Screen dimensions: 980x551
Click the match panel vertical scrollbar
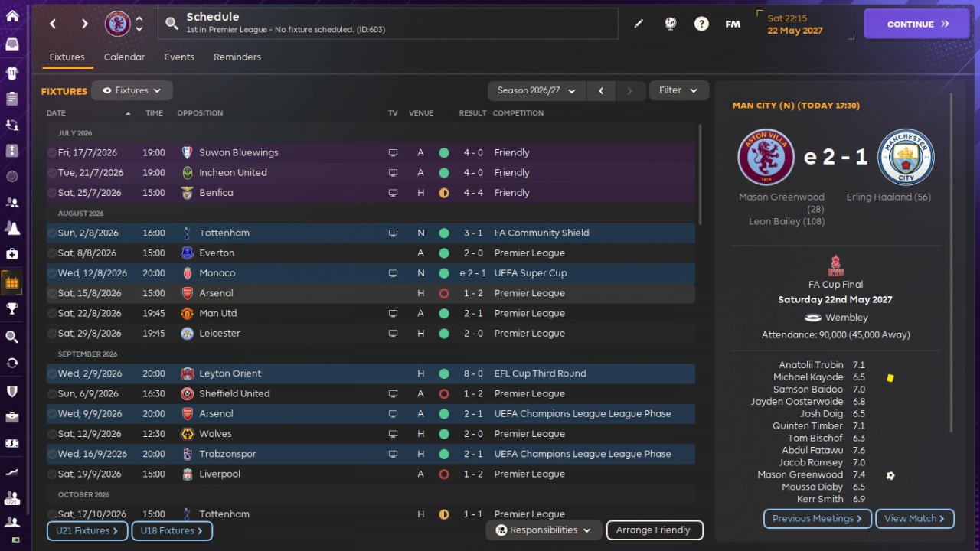(x=952, y=262)
